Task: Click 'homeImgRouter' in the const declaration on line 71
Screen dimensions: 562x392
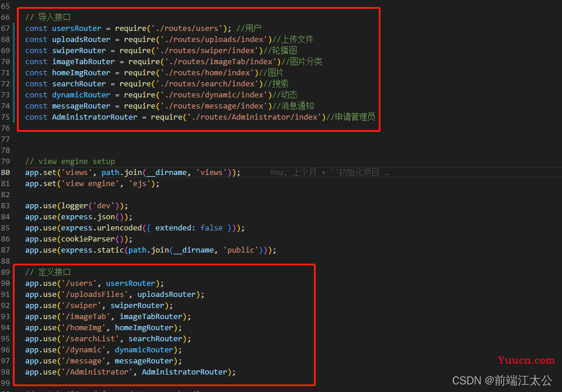Action: coord(81,73)
